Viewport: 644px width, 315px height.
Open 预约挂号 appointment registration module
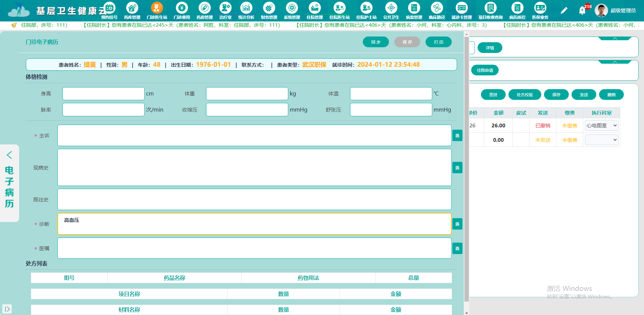(109, 11)
